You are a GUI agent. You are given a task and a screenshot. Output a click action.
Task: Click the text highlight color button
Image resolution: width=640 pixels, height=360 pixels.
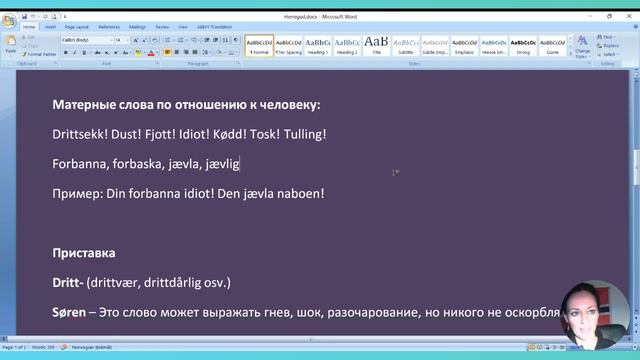[138, 53]
